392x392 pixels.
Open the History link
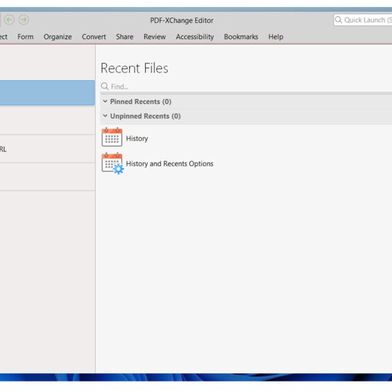[137, 138]
